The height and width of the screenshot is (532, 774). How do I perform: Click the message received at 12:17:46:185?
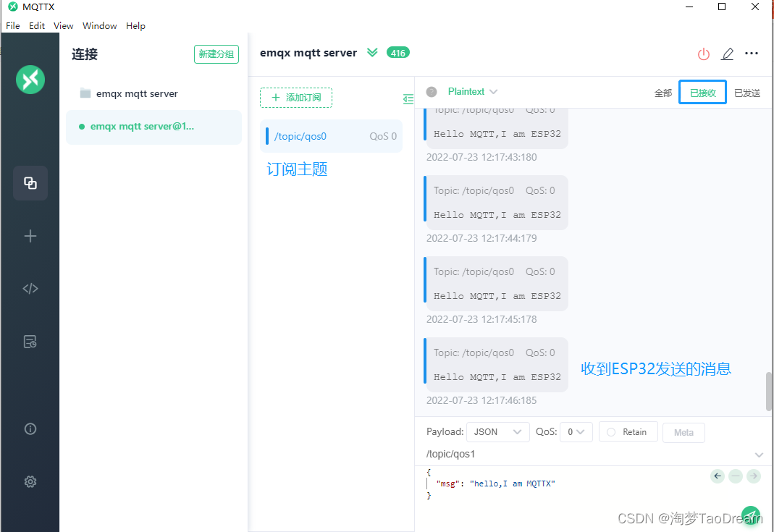496,365
